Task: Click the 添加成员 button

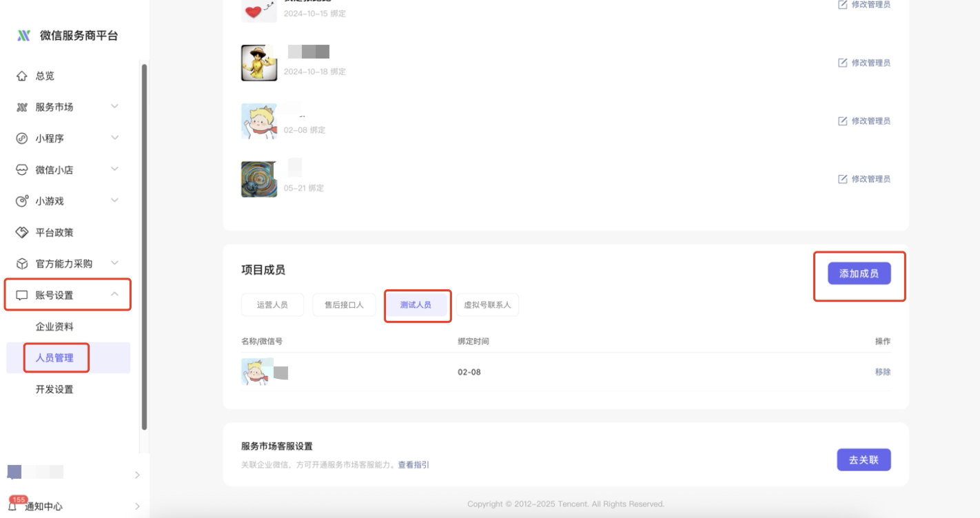Action: 859,273
